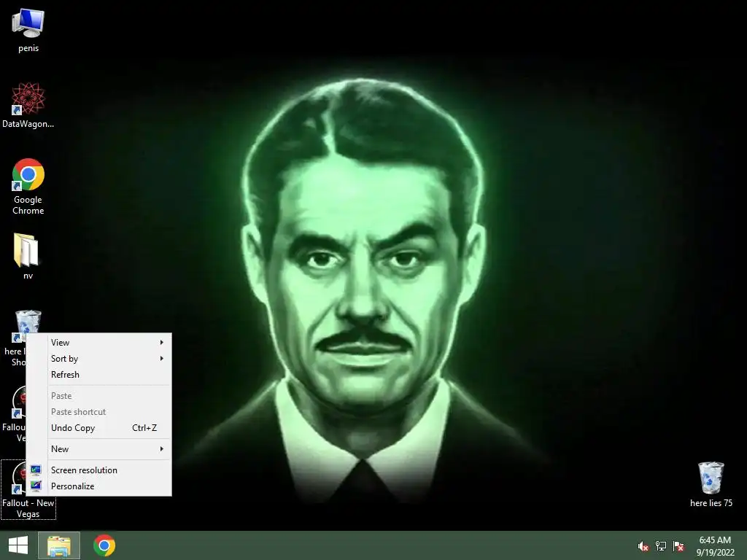Open the Windows Start button
Image resolution: width=747 pixels, height=560 pixels.
[18, 545]
